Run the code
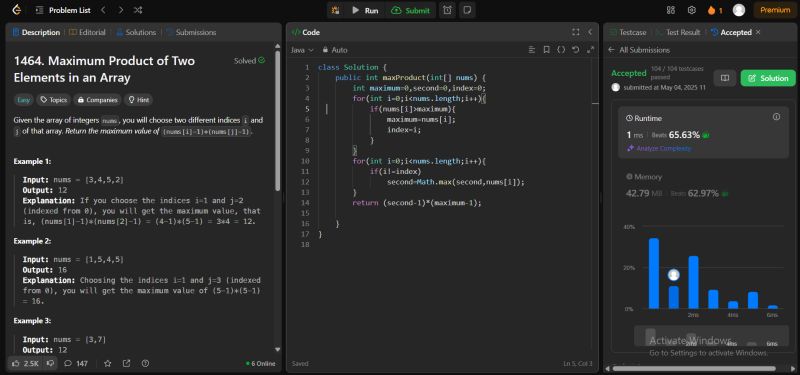800x375 pixels. pos(365,10)
